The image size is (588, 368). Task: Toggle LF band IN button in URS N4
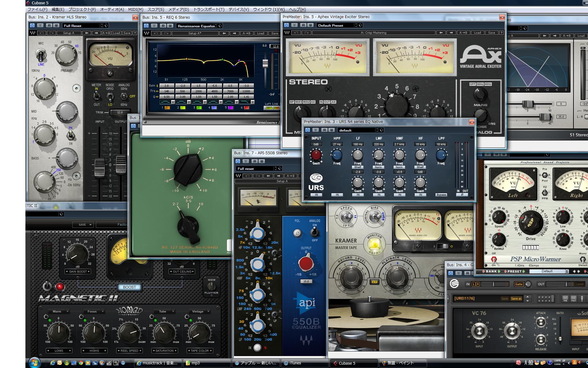pyautogui.click(x=358, y=195)
